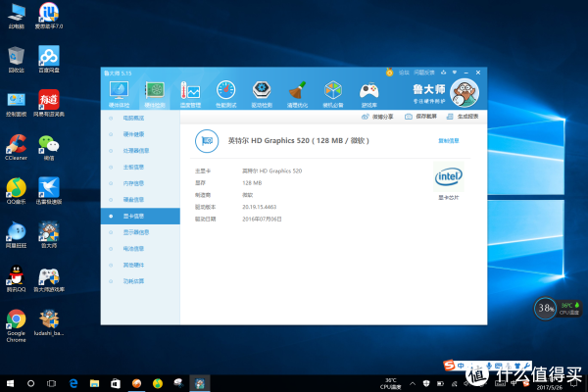Screen dimensions: 588x392
Task: Open 网易有道词典 desktop icon
Action: click(49, 104)
